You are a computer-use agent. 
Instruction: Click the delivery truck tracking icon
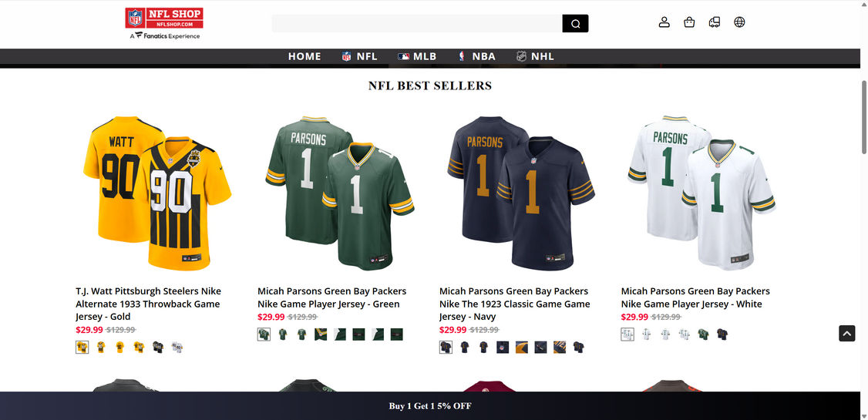point(714,22)
